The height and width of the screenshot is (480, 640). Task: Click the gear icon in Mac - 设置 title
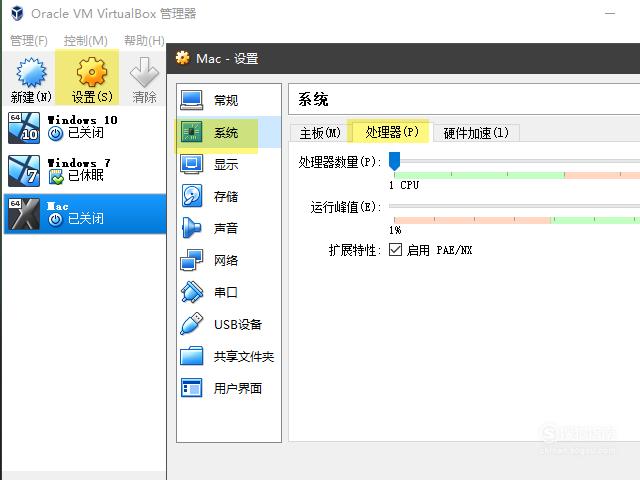(x=182, y=58)
